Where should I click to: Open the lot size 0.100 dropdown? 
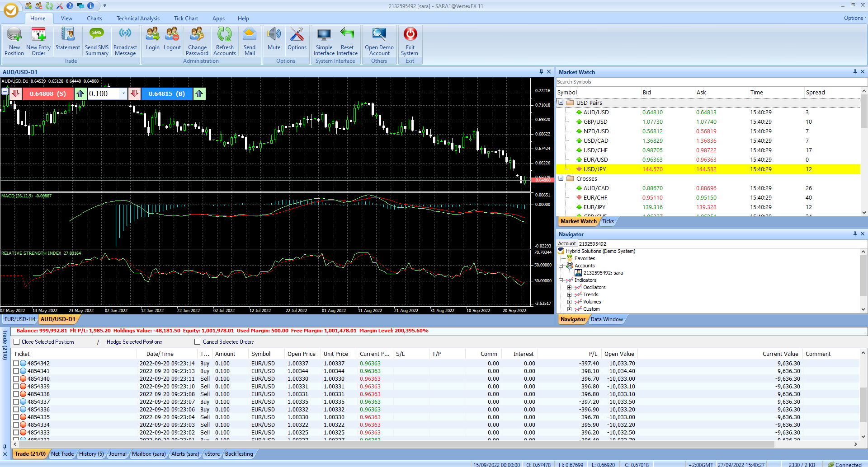123,93
